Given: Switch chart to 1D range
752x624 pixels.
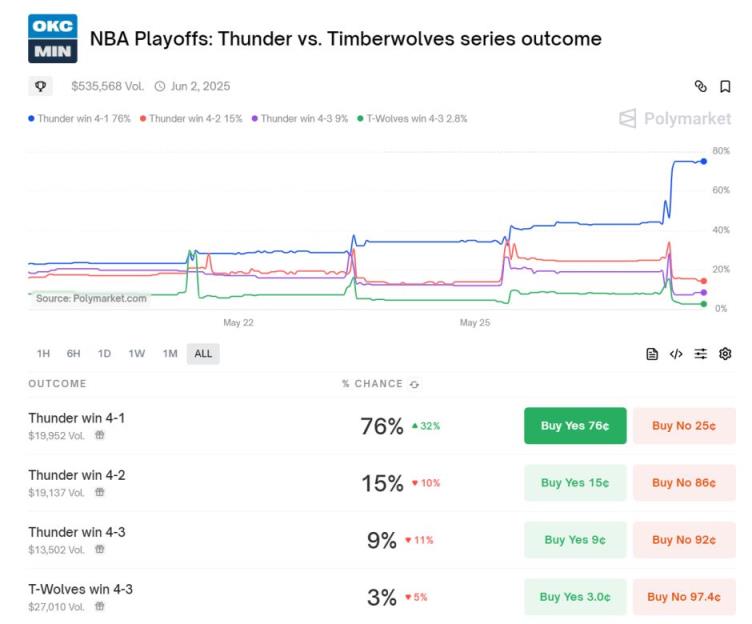Looking at the screenshot, I should [104, 354].
